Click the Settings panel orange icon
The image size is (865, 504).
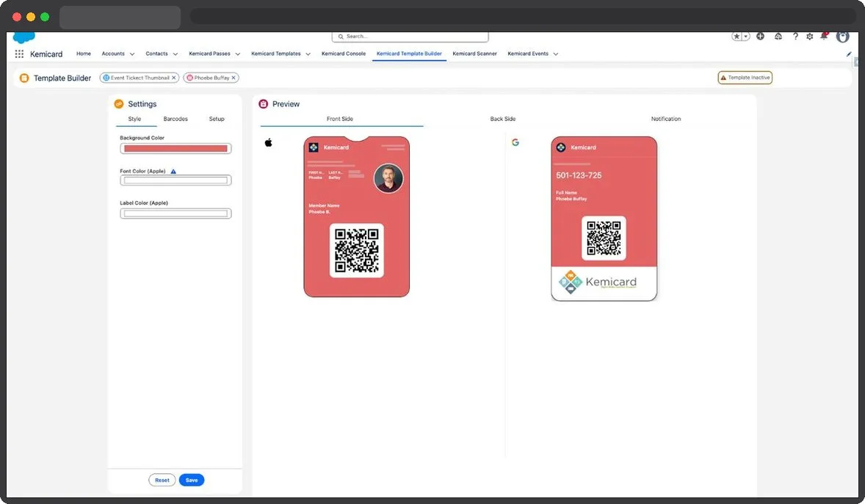coord(119,103)
